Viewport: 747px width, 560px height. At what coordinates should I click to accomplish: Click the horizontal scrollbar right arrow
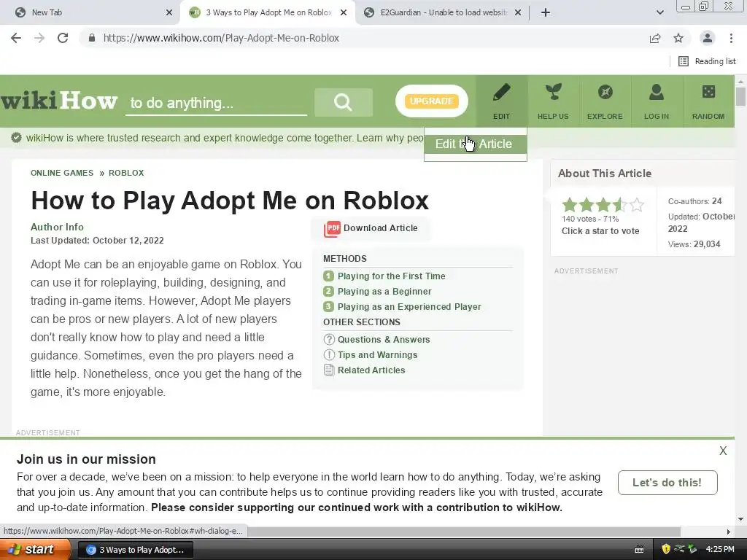click(x=728, y=532)
